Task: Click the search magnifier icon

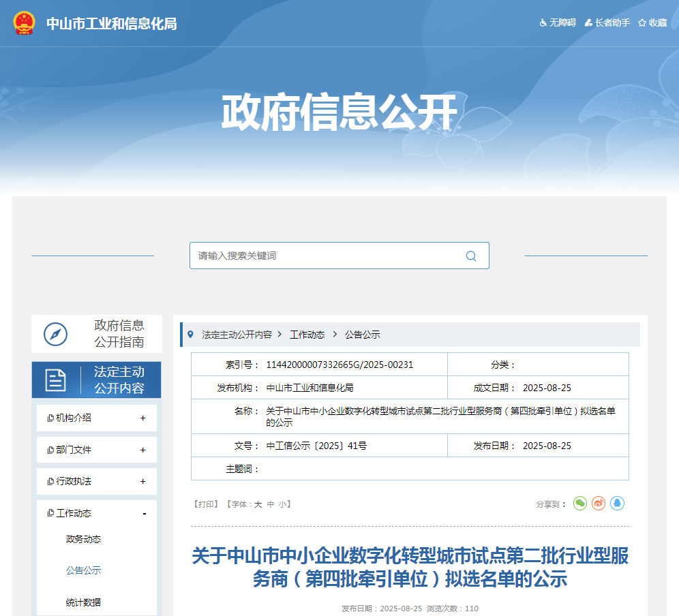Action: click(x=471, y=256)
